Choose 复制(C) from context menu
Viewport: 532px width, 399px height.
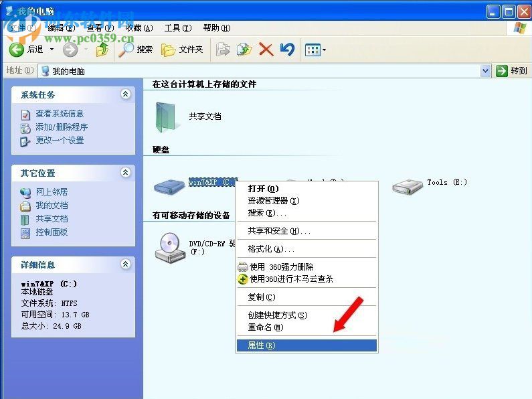coord(306,297)
